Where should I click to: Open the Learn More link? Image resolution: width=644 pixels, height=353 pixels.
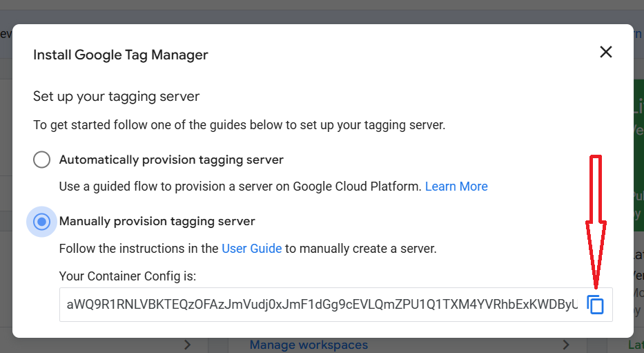tap(456, 187)
